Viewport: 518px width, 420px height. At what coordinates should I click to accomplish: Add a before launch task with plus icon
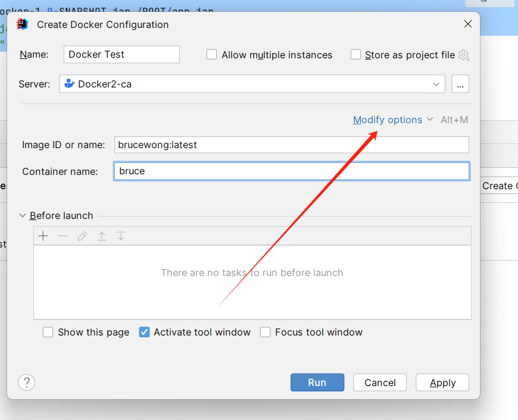(43, 236)
